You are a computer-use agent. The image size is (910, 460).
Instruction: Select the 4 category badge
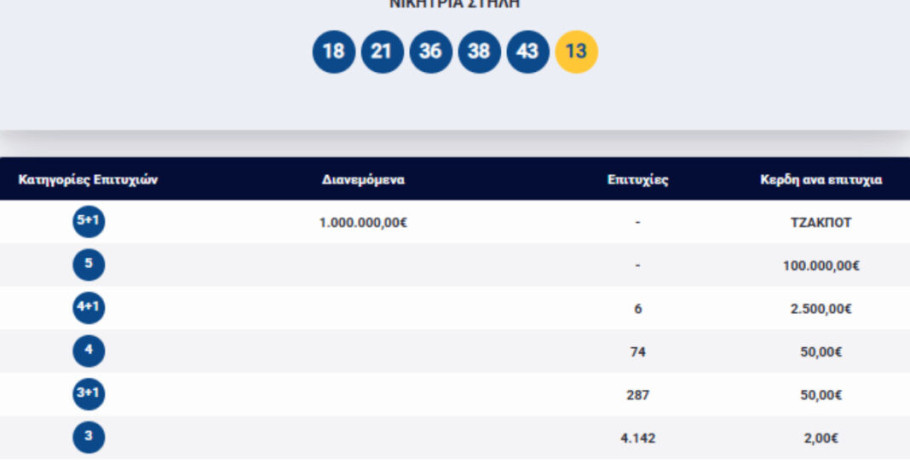click(x=88, y=351)
